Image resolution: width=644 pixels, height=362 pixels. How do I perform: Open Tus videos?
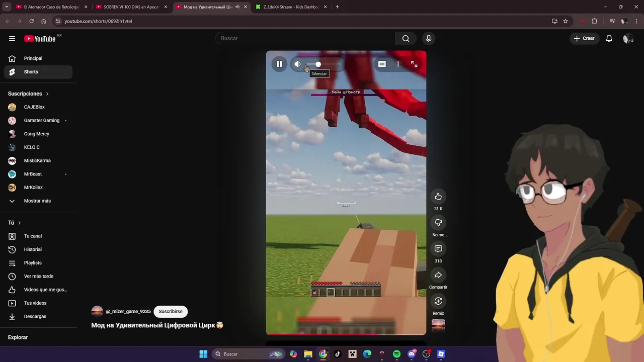38,303
